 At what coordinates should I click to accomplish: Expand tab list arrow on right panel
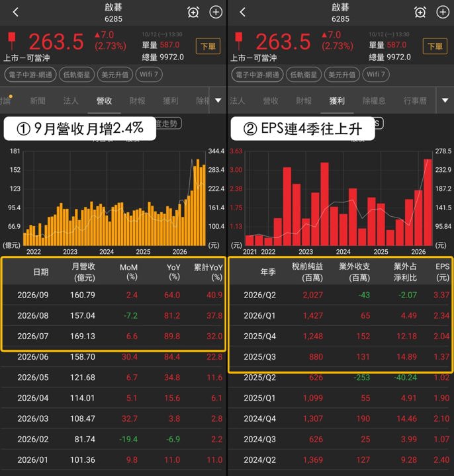(445, 100)
